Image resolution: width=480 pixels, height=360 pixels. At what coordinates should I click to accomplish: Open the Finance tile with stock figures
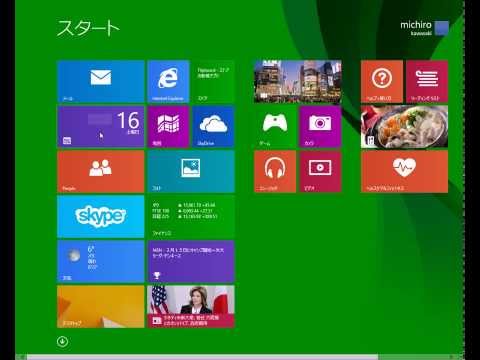click(x=191, y=217)
